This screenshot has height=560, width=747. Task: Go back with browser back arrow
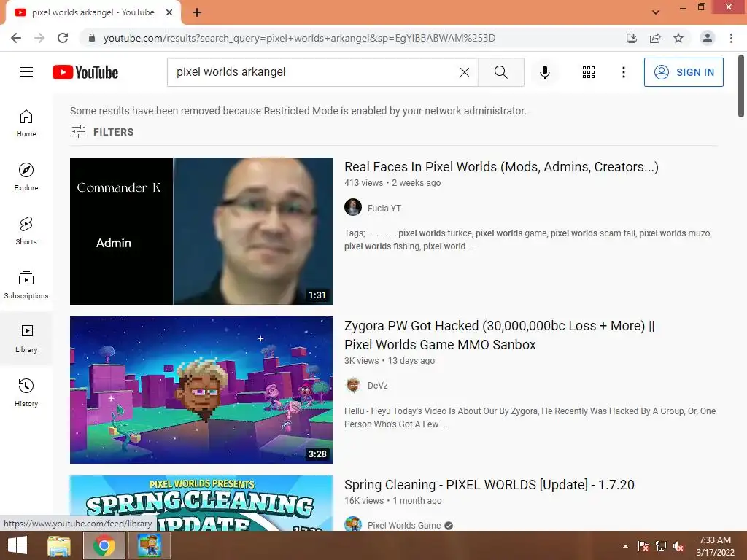pos(16,38)
